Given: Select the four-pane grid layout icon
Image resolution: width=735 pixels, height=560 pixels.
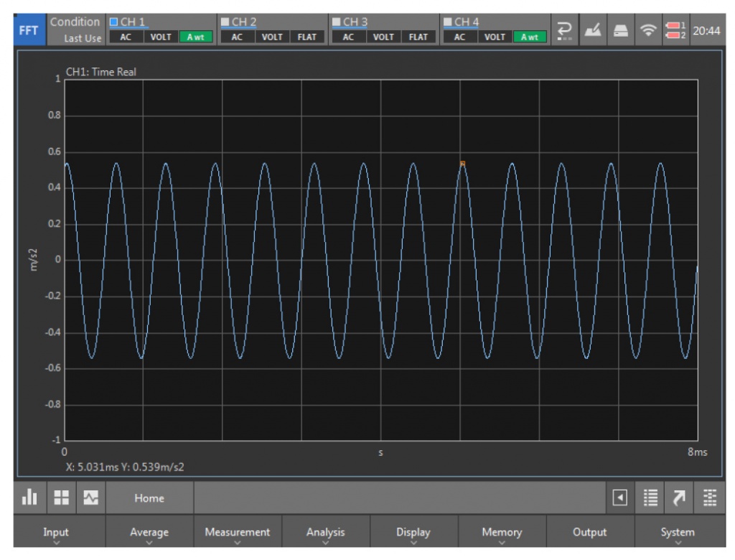Looking at the screenshot, I should (60, 498).
